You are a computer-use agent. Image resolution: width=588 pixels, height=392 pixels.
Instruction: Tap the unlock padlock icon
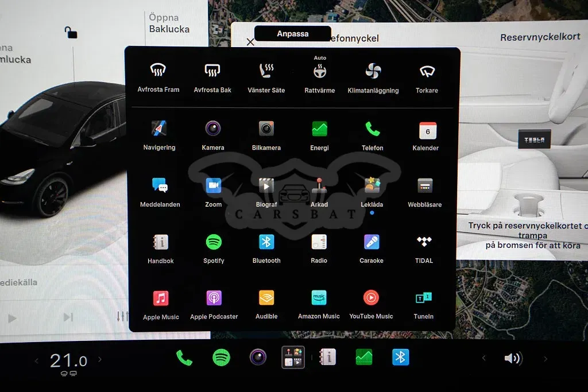[71, 32]
